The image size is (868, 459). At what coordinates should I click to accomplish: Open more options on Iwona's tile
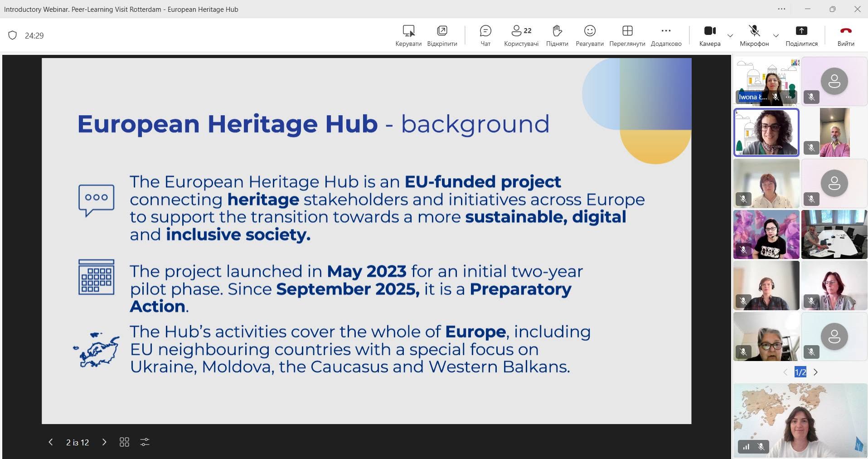point(789,97)
